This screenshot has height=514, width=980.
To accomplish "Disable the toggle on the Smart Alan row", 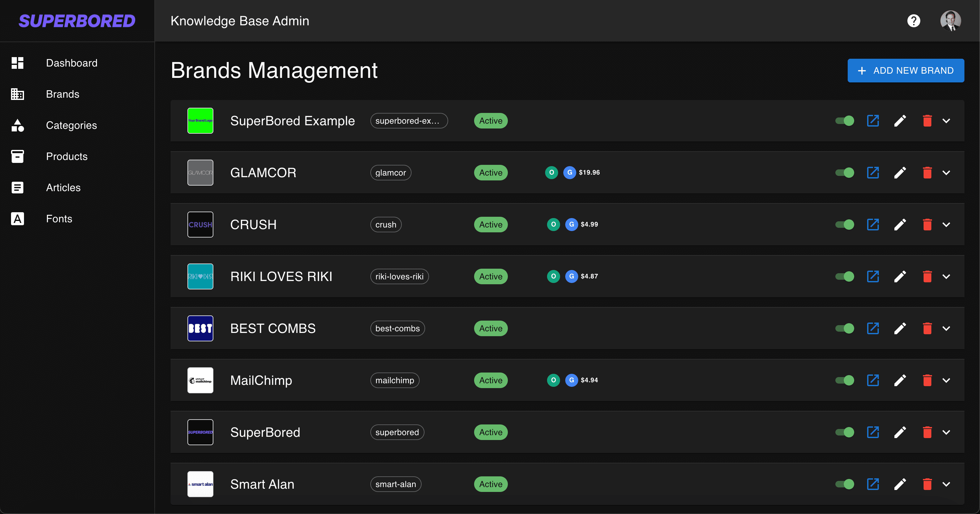I will pos(844,484).
